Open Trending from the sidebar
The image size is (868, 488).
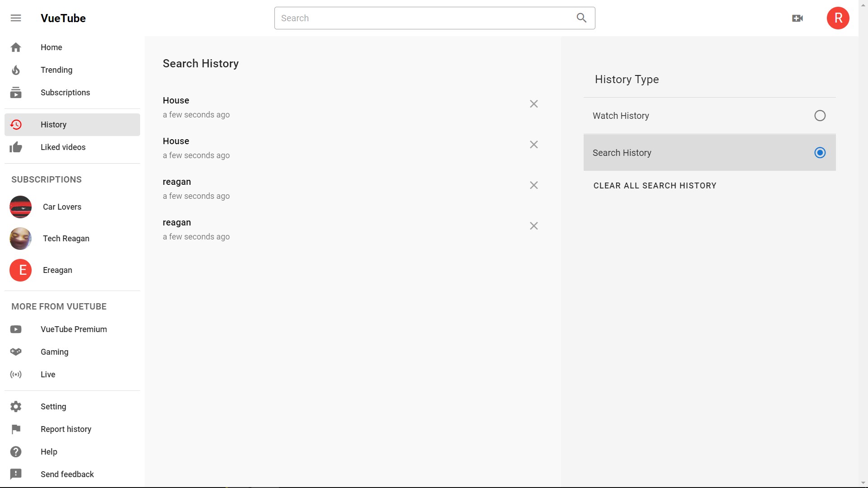[x=57, y=70]
